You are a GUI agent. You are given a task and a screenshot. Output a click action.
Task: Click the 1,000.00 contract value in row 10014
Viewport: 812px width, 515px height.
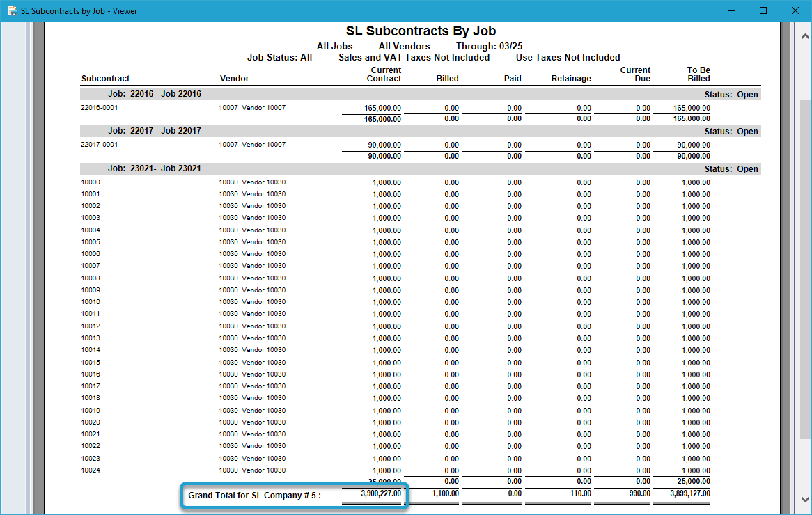[x=387, y=350]
